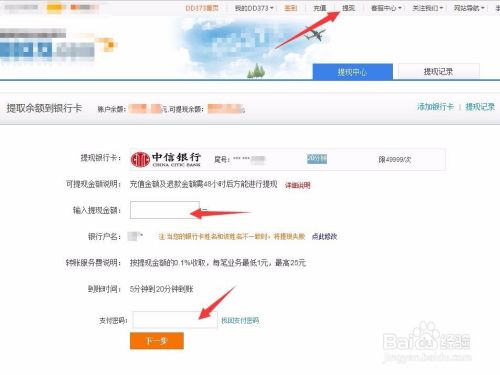Expand the 关注我们 dropdown
The image size is (500, 375).
coord(428,8)
